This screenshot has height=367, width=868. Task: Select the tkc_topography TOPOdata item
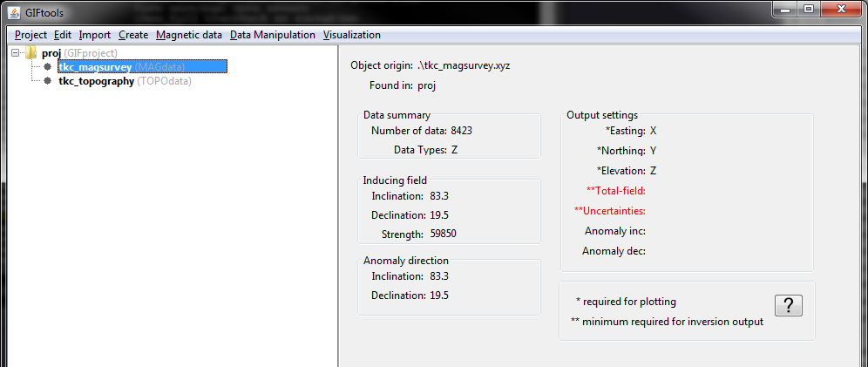(125, 81)
